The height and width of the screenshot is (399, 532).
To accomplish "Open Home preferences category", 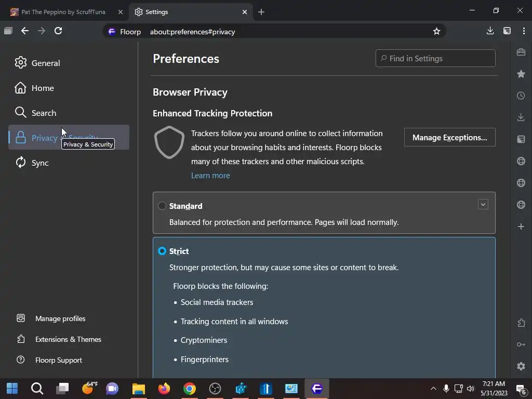I will (69, 88).
